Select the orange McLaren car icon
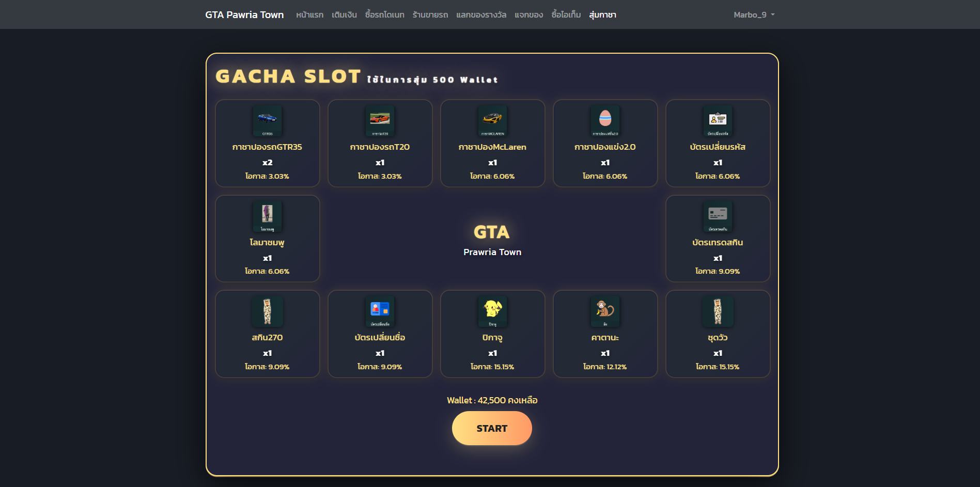The image size is (980, 487). tap(492, 121)
